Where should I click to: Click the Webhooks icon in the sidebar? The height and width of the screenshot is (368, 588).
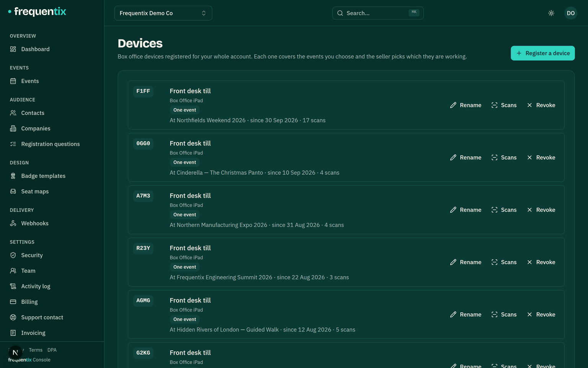click(x=13, y=223)
